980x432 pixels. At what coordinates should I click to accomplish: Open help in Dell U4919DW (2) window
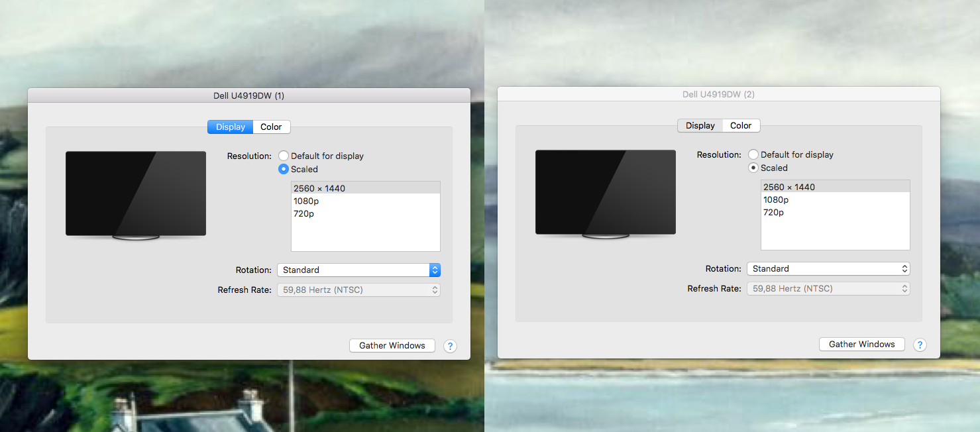920,345
